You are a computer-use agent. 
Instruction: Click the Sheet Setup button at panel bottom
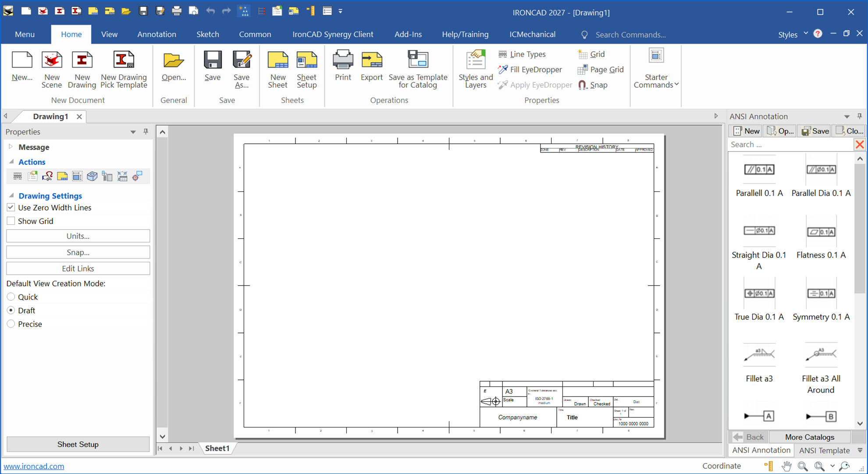[x=78, y=444]
